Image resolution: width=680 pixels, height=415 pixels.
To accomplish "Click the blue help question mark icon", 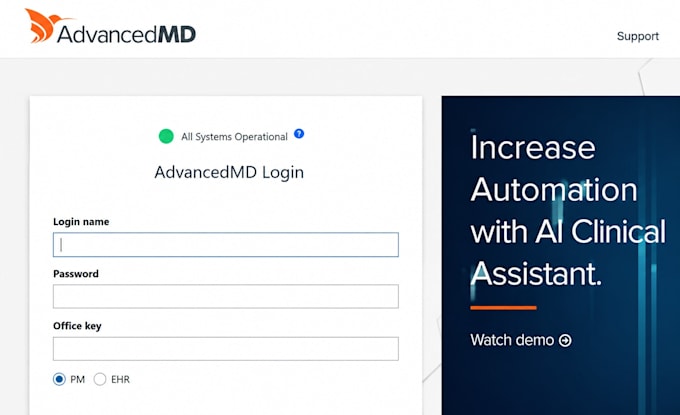I will tap(299, 134).
